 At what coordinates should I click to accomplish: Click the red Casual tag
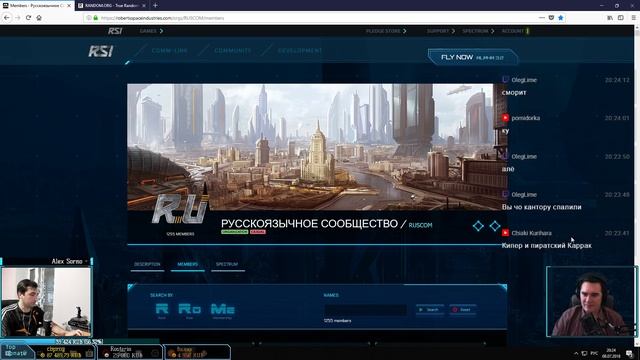click(x=258, y=232)
